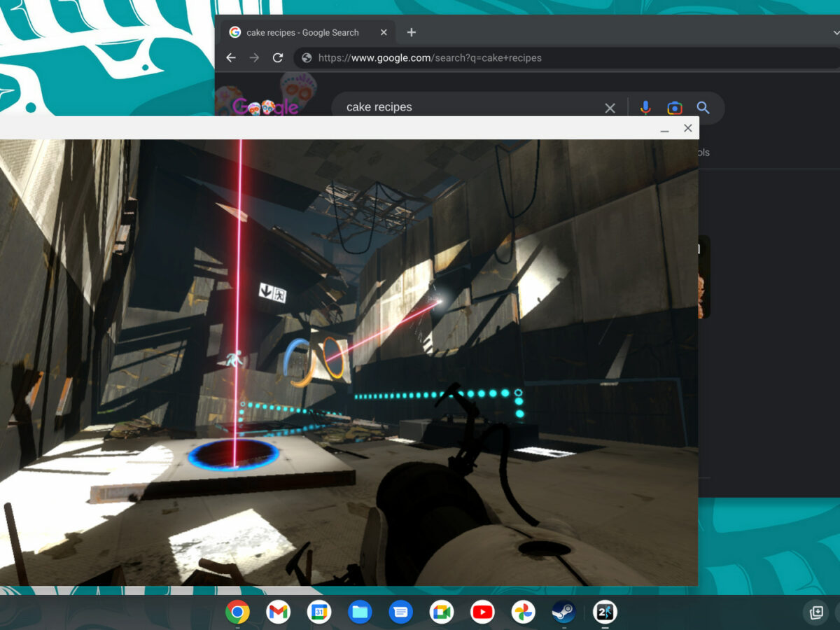Submit search with magnifier icon
Image resolution: width=840 pixels, height=630 pixels.
703,108
